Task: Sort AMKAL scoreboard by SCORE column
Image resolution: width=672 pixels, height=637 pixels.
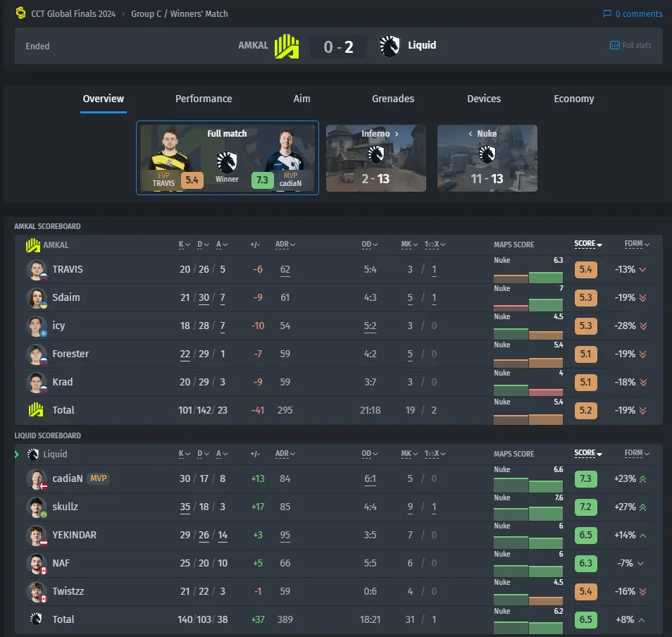Action: click(x=588, y=244)
